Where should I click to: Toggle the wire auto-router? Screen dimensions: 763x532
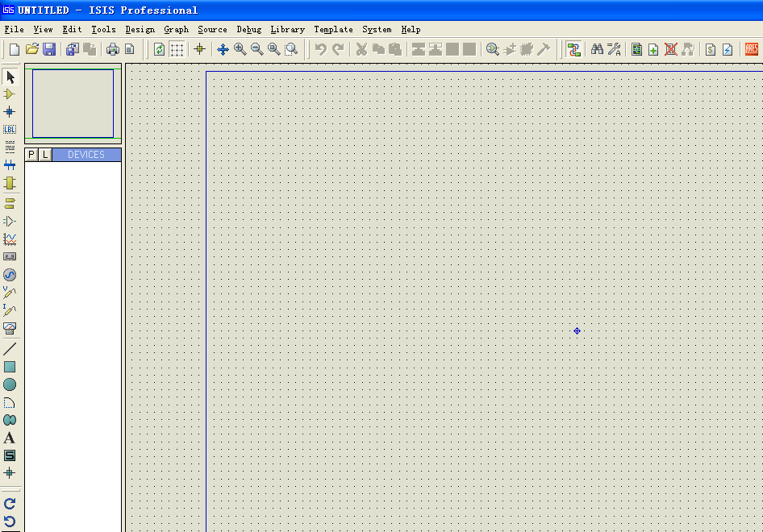(x=573, y=49)
